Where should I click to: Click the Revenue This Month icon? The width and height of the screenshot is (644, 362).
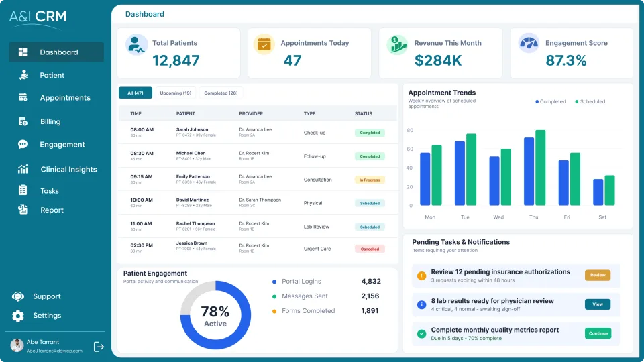[x=396, y=44]
